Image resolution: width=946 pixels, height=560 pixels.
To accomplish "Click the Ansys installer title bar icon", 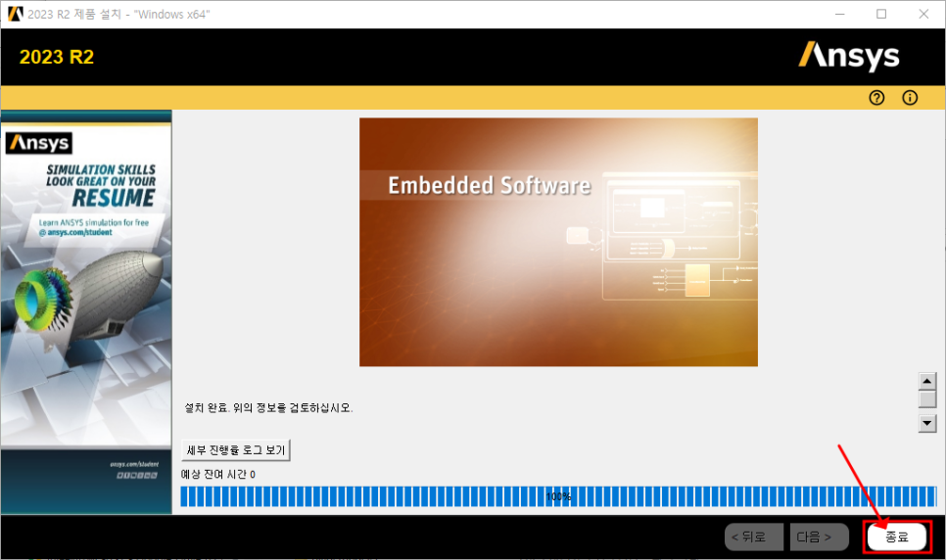I will tap(14, 14).
